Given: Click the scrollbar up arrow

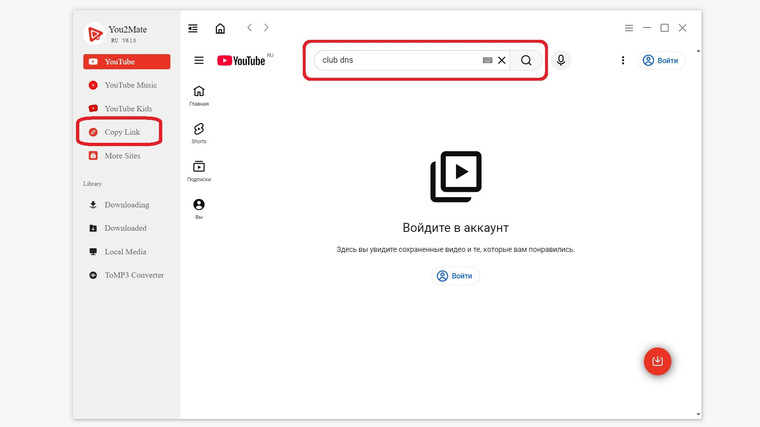Looking at the screenshot, I should click(698, 51).
